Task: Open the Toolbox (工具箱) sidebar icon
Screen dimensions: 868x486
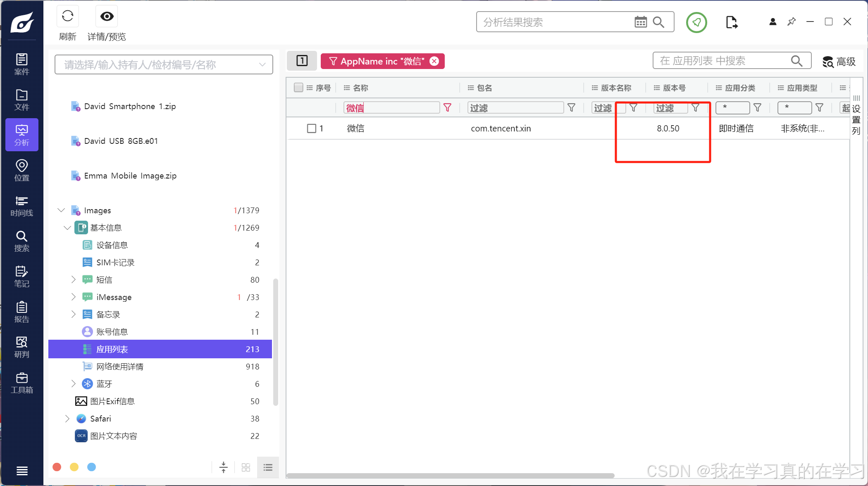Action: [x=21, y=382]
